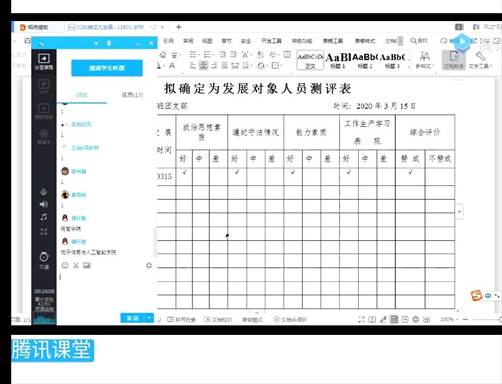The width and height of the screenshot is (502, 384).
Task: Click the Sogou input method icon
Action: point(477,295)
